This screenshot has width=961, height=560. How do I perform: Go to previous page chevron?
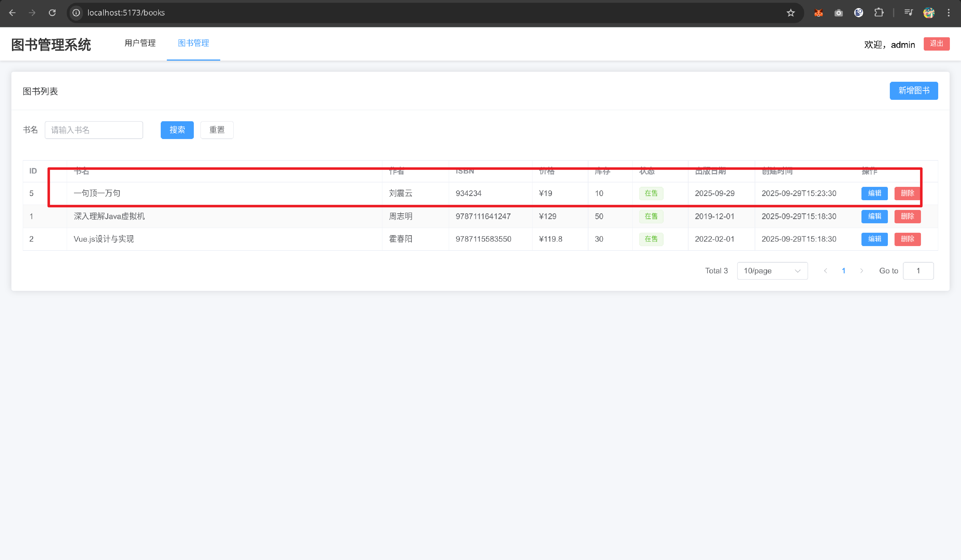(825, 271)
